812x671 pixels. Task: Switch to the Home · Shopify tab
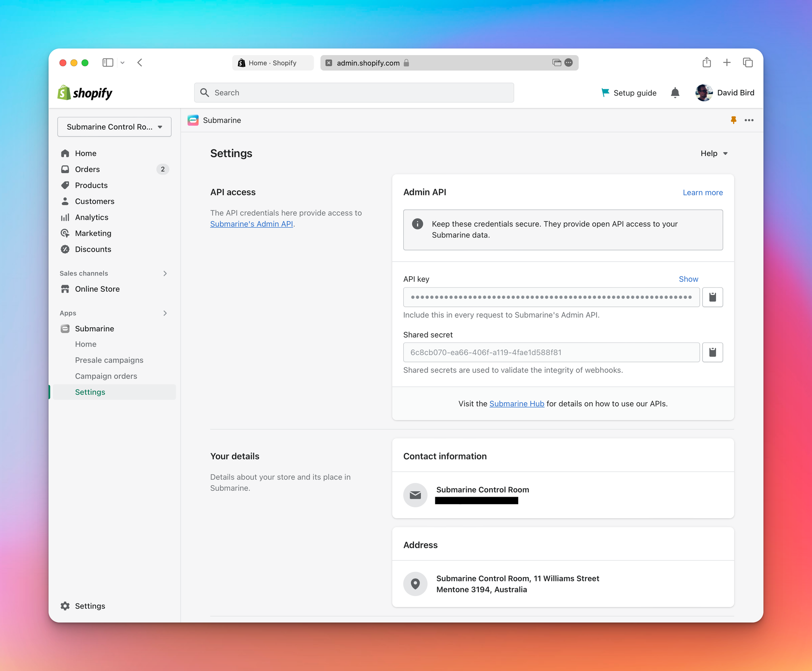pyautogui.click(x=273, y=63)
